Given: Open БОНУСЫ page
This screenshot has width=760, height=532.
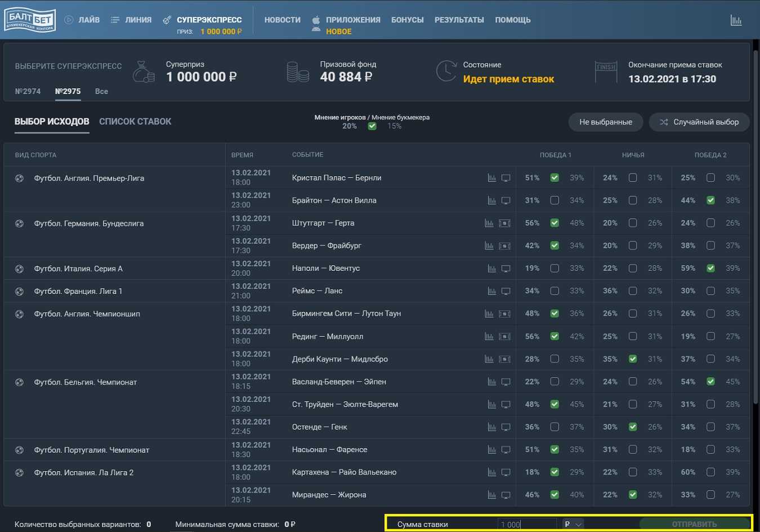Looking at the screenshot, I should pyautogui.click(x=408, y=20).
